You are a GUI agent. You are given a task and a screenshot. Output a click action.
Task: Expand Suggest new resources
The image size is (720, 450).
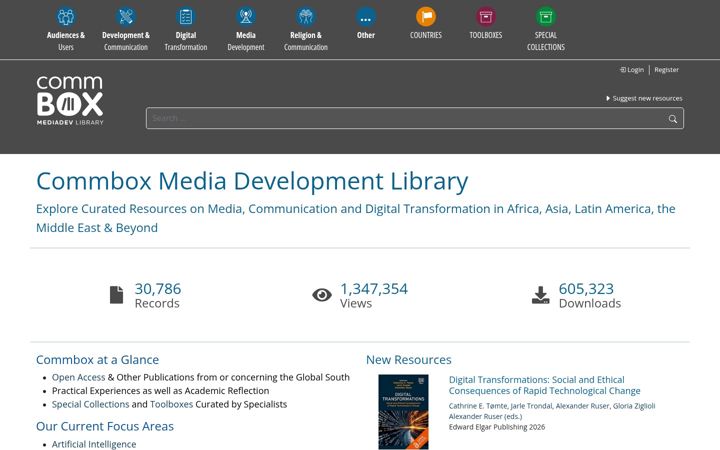[644, 98]
